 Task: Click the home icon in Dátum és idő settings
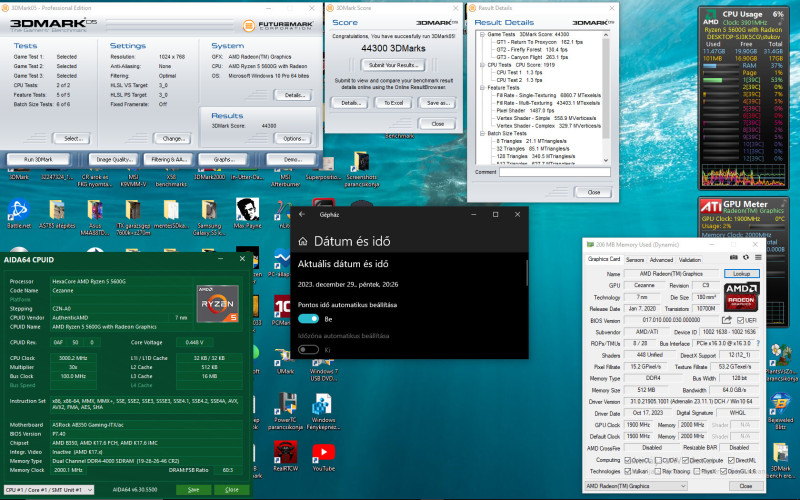point(303,241)
